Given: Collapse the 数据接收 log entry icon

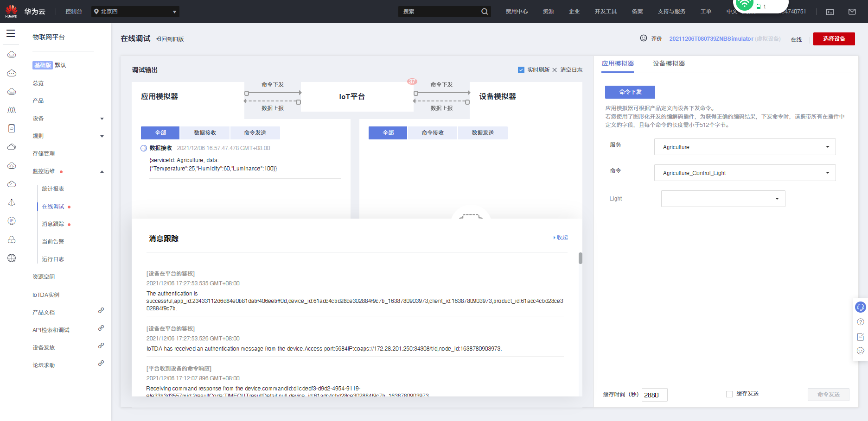Looking at the screenshot, I should 144,148.
